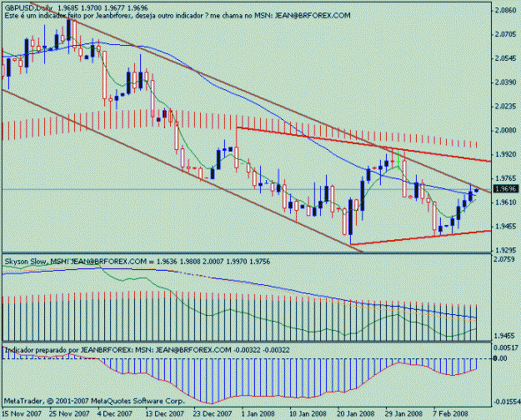The height and width of the screenshot is (420, 521).
Task: Click the 1.9610 price axis label
Action: click(x=506, y=202)
